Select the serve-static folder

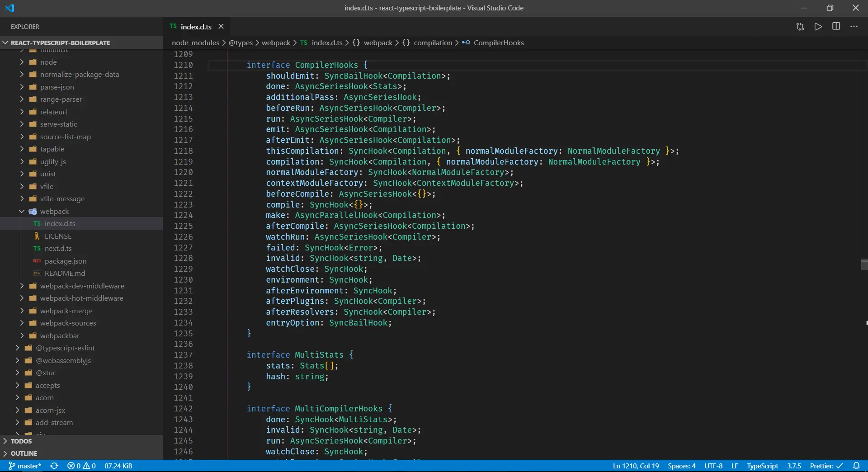(x=81, y=124)
